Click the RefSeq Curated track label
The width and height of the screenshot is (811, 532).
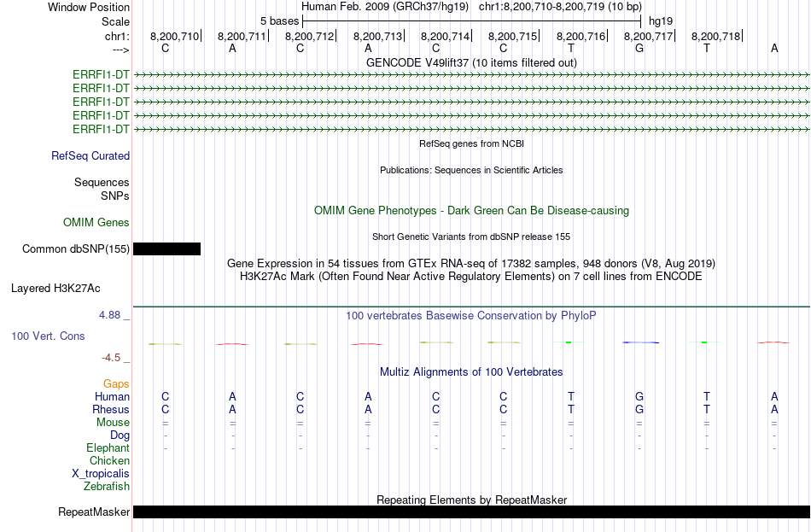point(90,155)
